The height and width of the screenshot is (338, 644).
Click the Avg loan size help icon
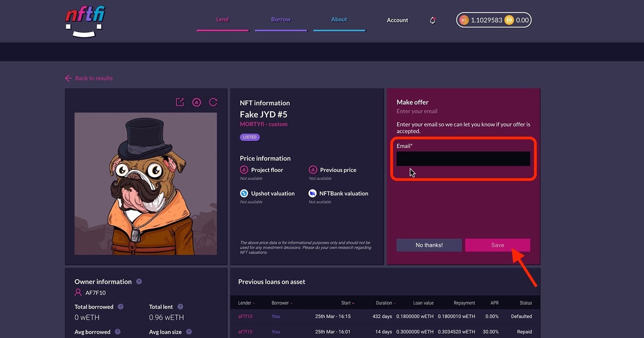pyautogui.click(x=189, y=332)
